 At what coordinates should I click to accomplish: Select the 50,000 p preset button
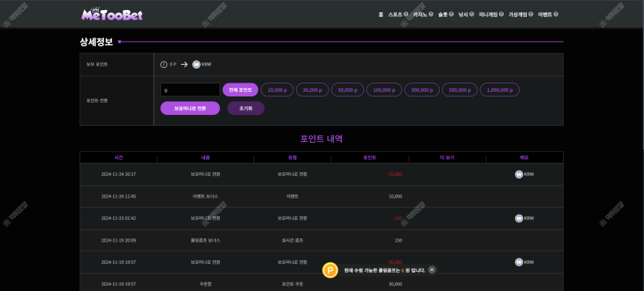point(348,90)
